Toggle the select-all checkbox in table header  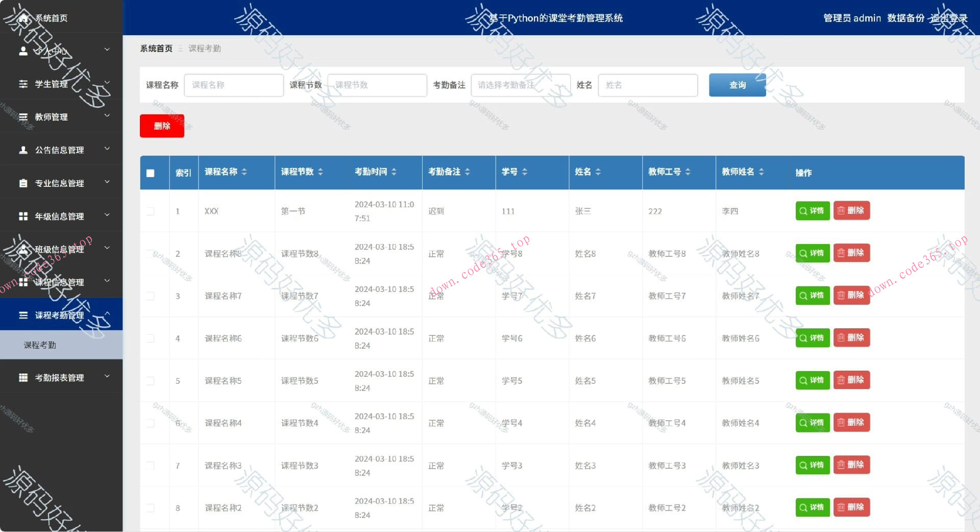(150, 174)
